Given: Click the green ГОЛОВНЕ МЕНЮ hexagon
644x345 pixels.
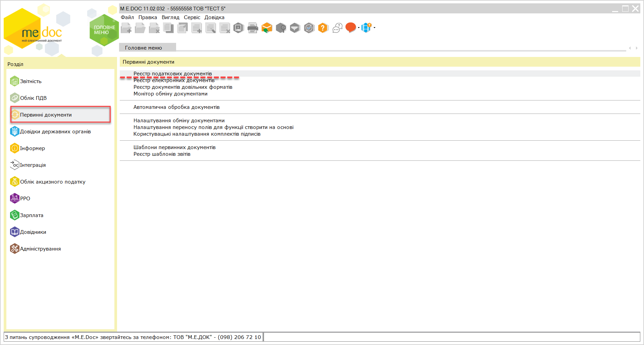Looking at the screenshot, I should [x=104, y=30].
